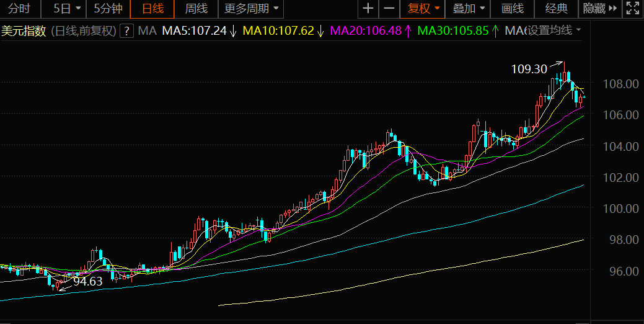Click the 102.00 price axis label
This screenshot has width=644, height=324.
tap(620, 178)
